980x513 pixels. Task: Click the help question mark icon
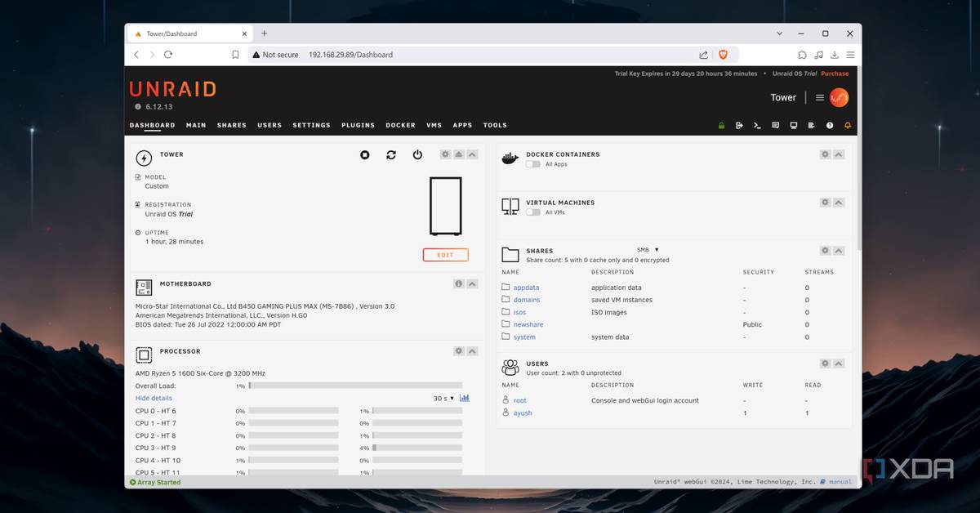coord(830,126)
